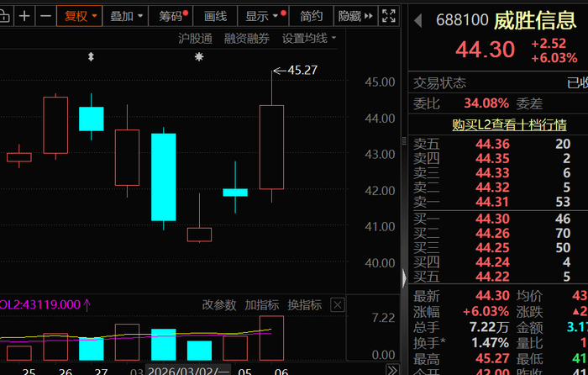Select the 画线 drawing tool button
Image resolution: width=588 pixels, height=375 pixels.
coord(215,16)
